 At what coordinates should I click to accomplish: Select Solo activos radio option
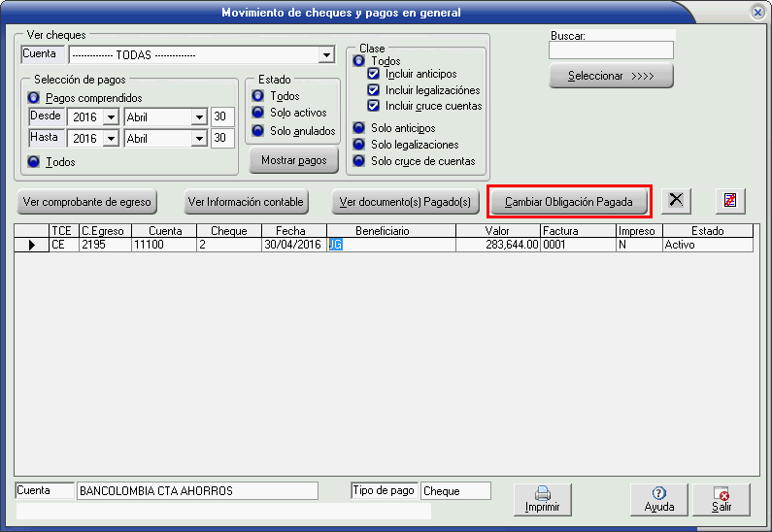(x=258, y=114)
